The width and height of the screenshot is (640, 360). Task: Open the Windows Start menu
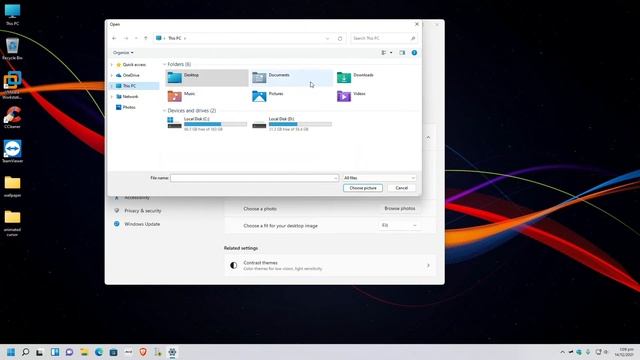(11, 352)
